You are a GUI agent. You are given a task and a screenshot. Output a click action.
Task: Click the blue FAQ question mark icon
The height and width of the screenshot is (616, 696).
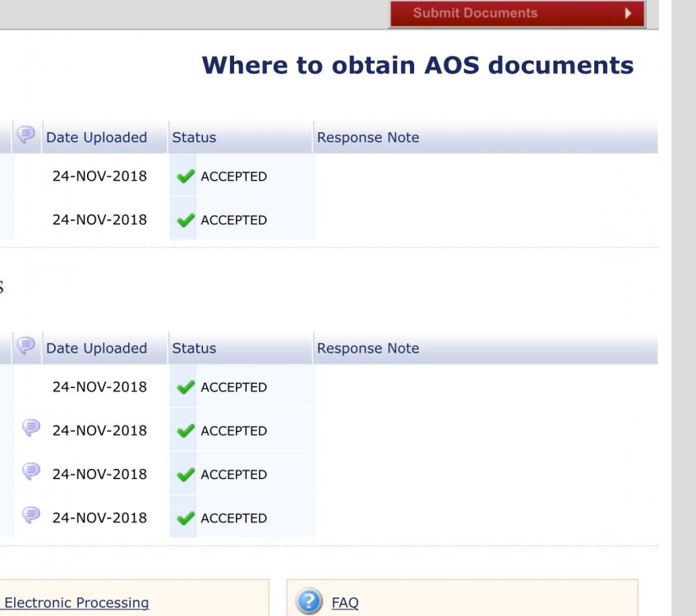click(309, 602)
